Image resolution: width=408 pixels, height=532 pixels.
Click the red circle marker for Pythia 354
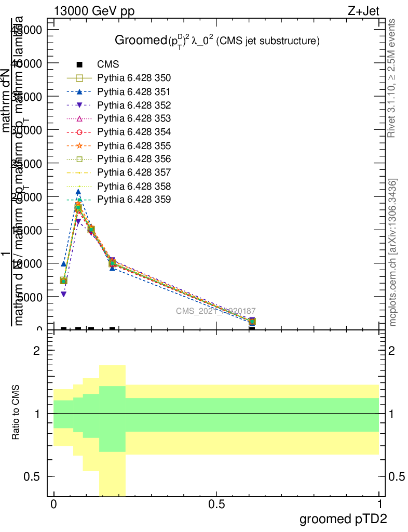click(79, 132)
